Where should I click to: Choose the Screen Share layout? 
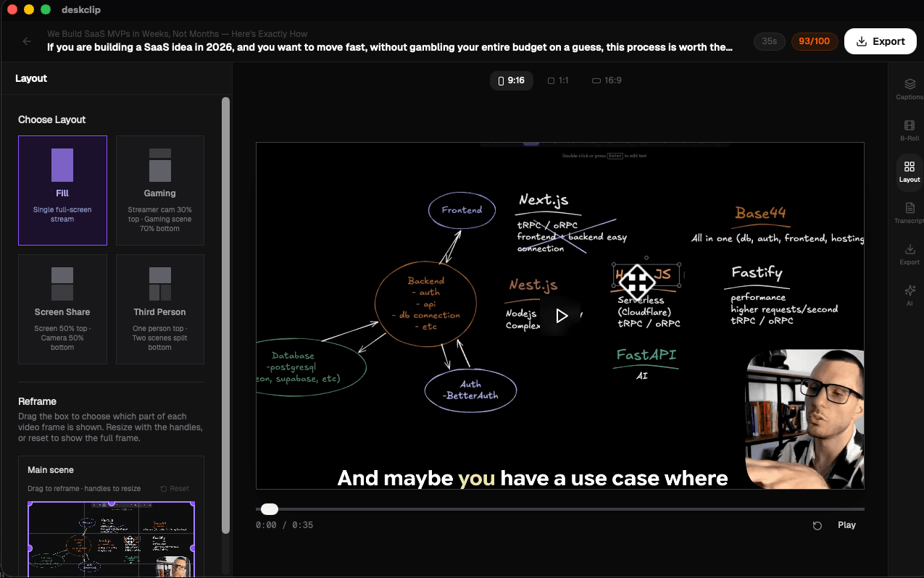coord(62,309)
